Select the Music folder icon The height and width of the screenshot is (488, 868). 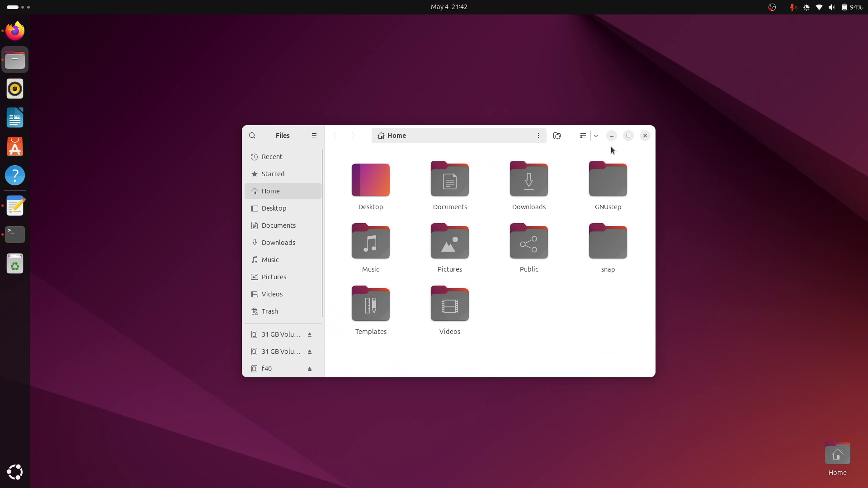[x=371, y=242]
